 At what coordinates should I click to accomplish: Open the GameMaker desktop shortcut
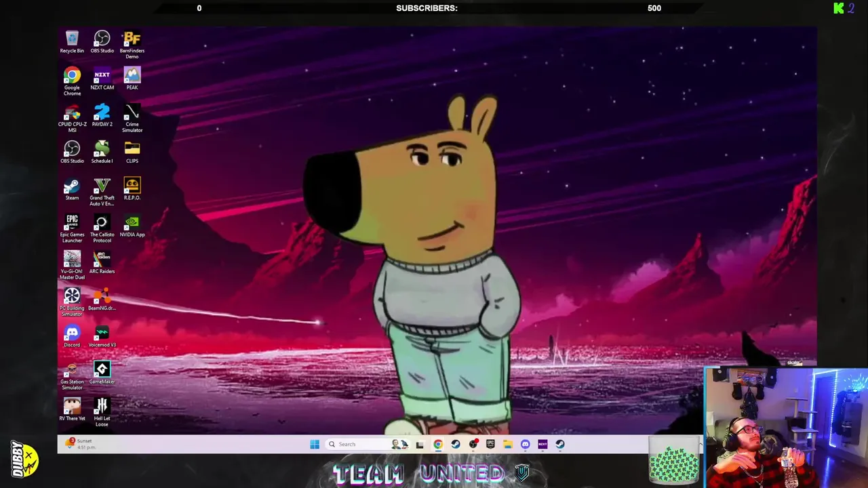[102, 373]
